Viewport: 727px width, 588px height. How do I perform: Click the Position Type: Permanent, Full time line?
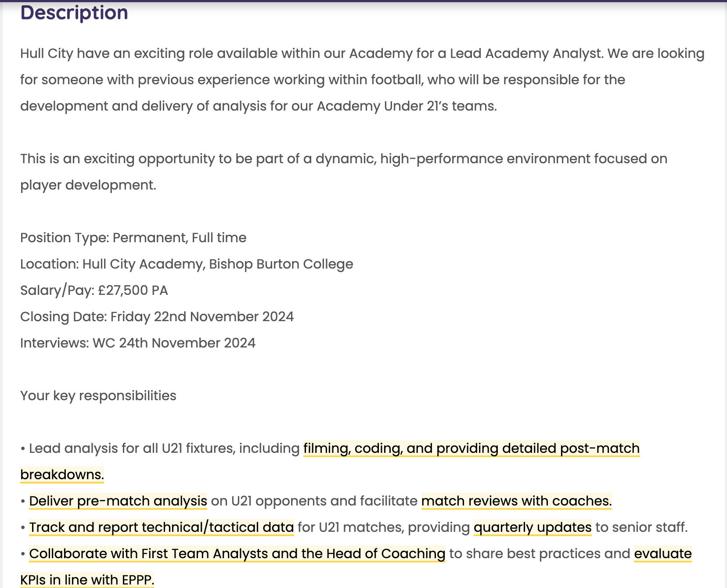(133, 238)
